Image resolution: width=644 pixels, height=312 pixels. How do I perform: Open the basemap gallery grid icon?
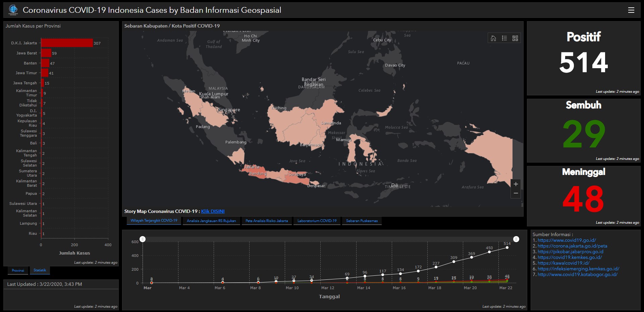point(515,38)
